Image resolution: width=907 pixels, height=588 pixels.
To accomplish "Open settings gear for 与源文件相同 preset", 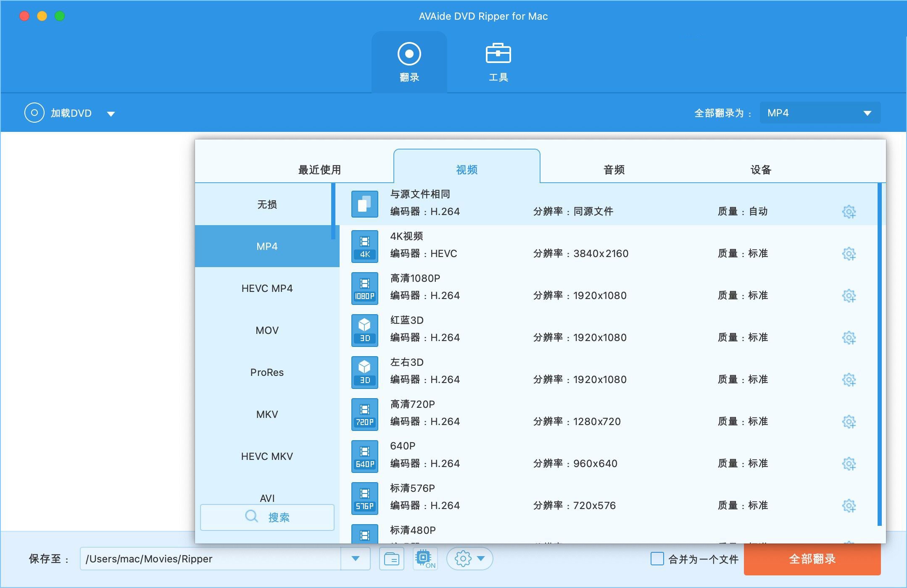I will [x=849, y=212].
